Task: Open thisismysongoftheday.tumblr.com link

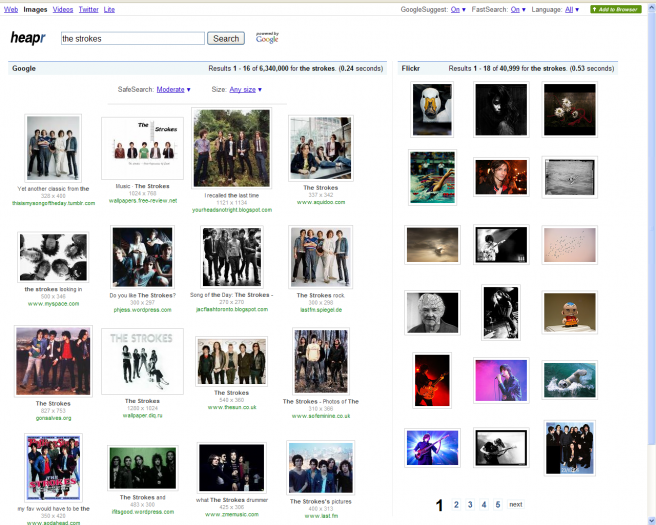Action: (54, 203)
